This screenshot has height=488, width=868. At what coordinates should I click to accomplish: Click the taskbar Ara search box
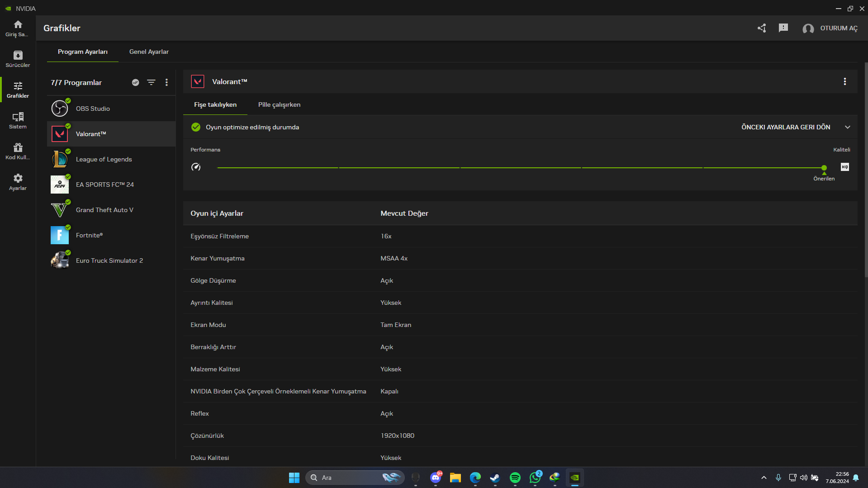click(x=356, y=478)
